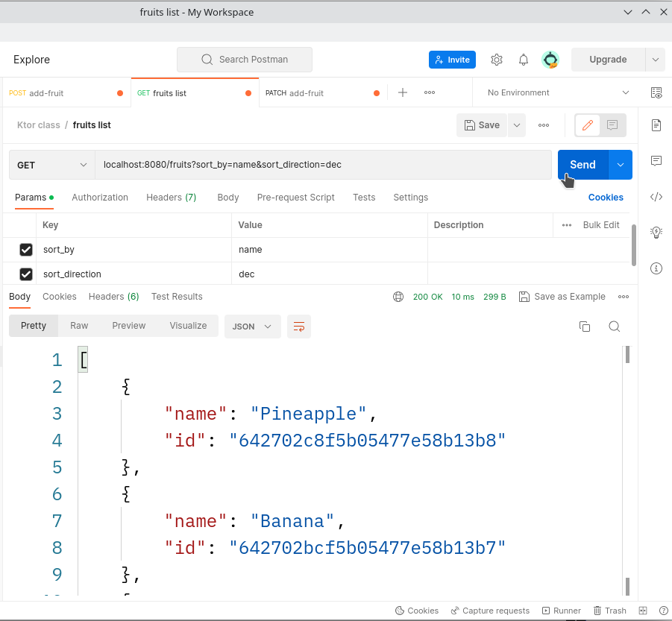Open response Headers (6) tab

(114, 297)
